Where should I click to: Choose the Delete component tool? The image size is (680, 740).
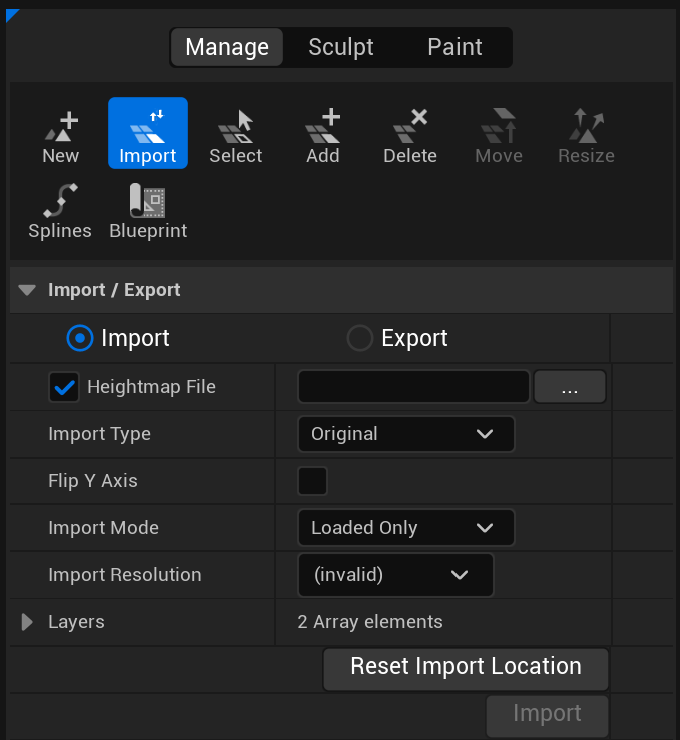(x=410, y=137)
